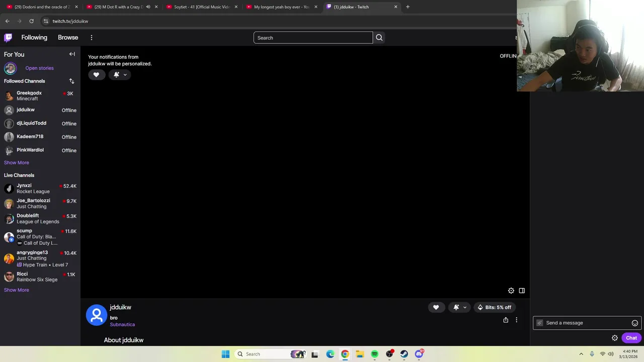The height and width of the screenshot is (362, 644).
Task: Show hidden system tray icons
Action: [581, 354]
